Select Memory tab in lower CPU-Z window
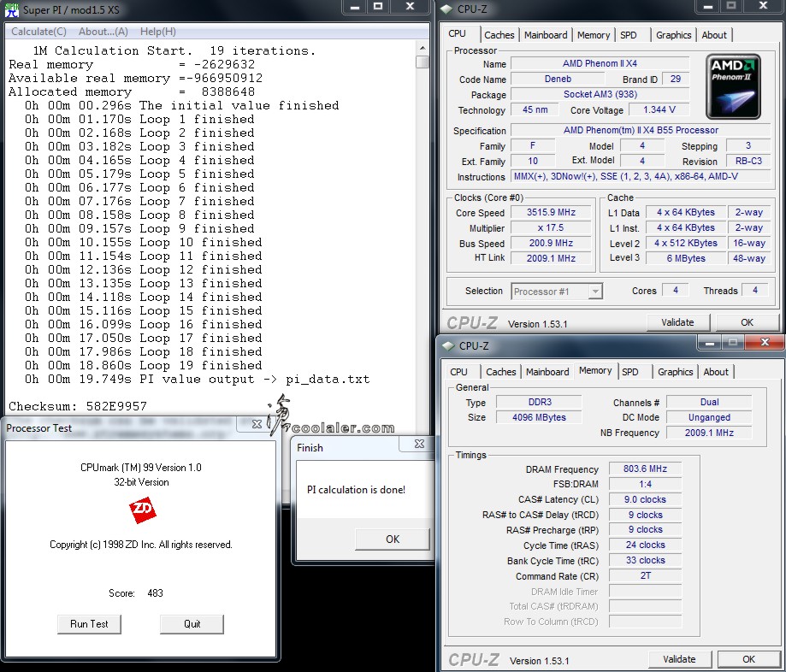The height and width of the screenshot is (672, 786). pos(595,370)
